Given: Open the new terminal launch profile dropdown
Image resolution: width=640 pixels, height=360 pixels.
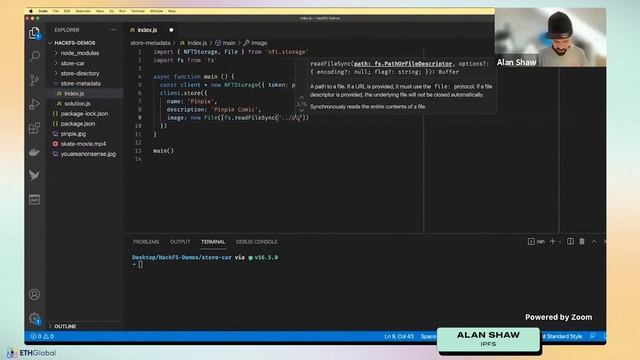Looking at the screenshot, I should (560, 242).
